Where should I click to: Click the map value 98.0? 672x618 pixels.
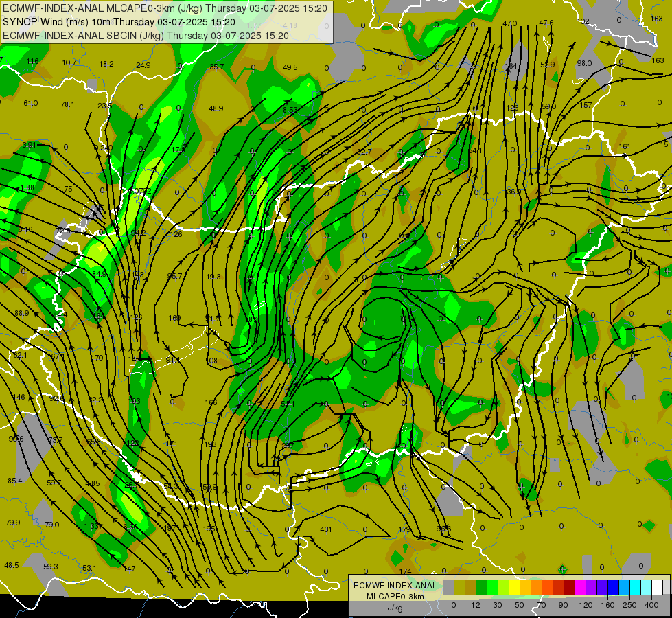[x=584, y=63]
